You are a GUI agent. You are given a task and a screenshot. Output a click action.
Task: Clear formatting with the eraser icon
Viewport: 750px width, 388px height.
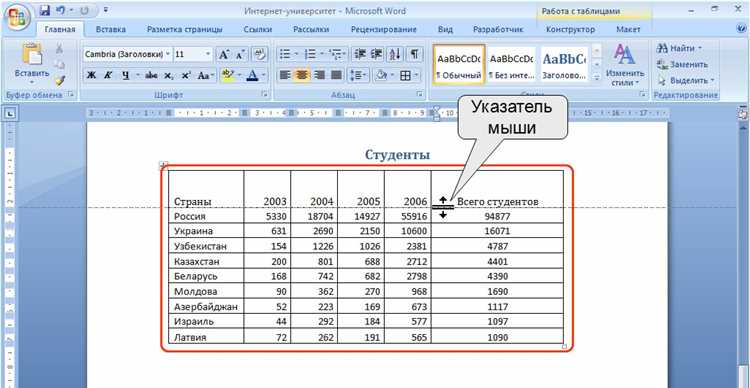[259, 55]
